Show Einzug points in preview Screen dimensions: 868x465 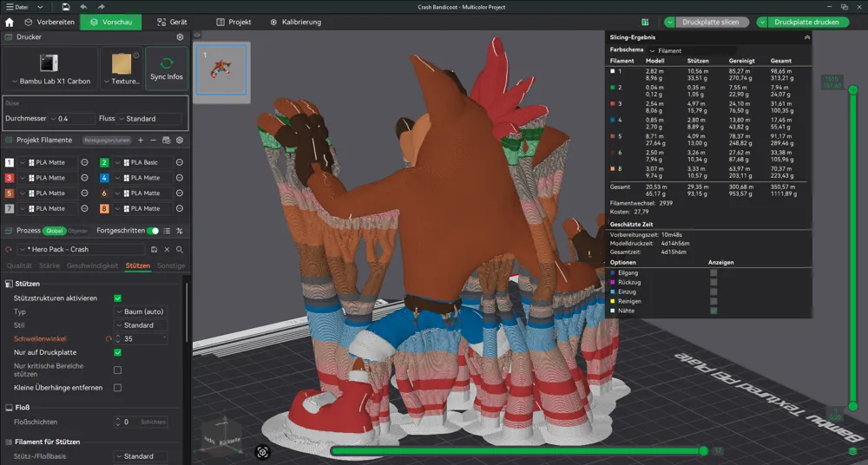713,291
